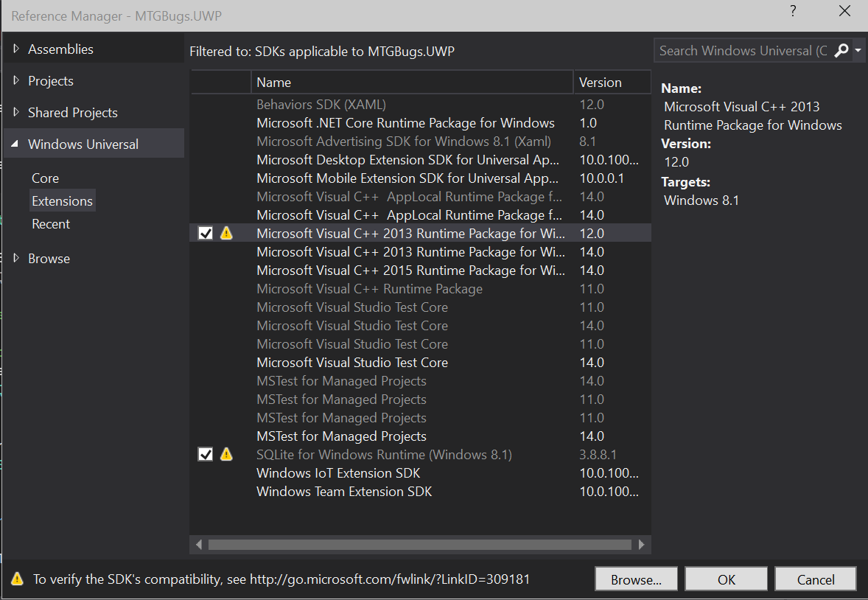
Task: Uncheck Microsoft Visual C++ 2013 Runtime 12.0 checkbox
Action: pyautogui.click(x=206, y=234)
